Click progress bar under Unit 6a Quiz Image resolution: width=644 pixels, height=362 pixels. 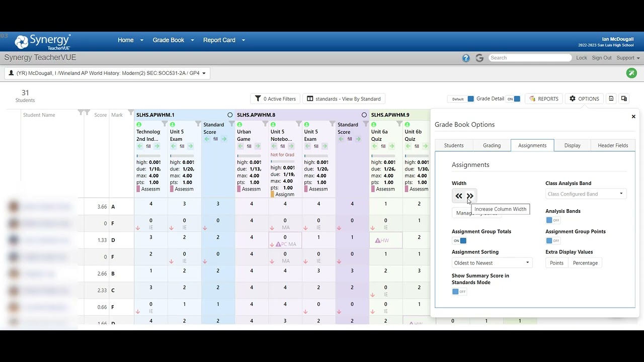coord(383,156)
